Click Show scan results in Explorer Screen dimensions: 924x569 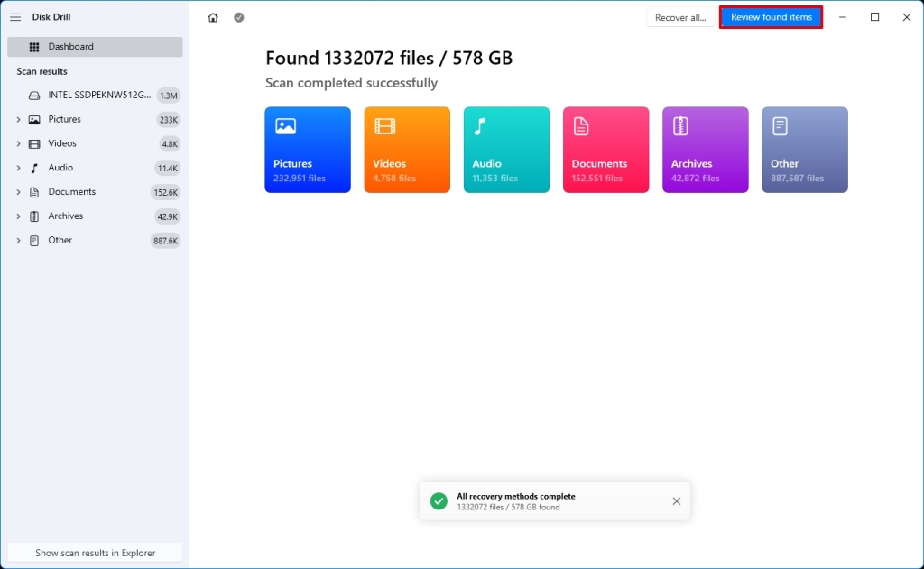[94, 552]
